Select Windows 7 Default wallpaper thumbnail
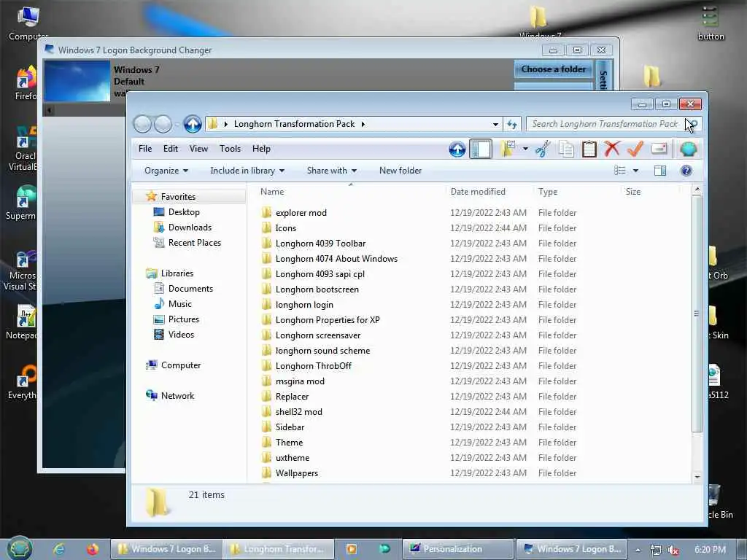The image size is (747, 560). click(77, 81)
